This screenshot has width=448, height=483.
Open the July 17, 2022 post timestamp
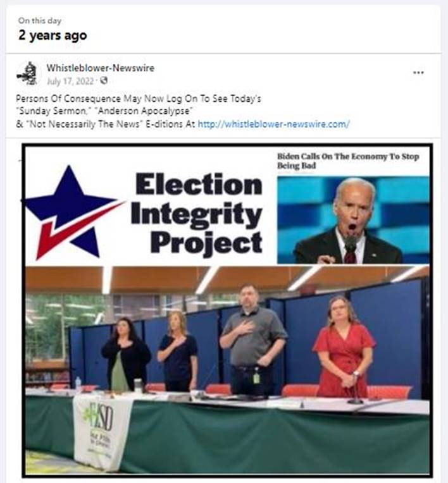(70, 81)
